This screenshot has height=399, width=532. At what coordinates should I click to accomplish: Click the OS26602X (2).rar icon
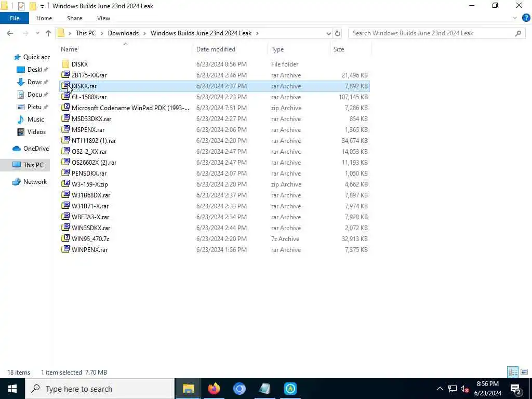[x=65, y=162]
